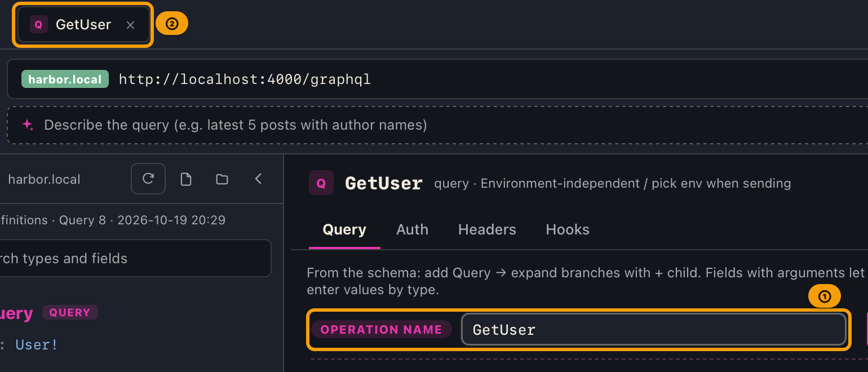Click the Q icon beside GetUser heading

[x=321, y=183]
